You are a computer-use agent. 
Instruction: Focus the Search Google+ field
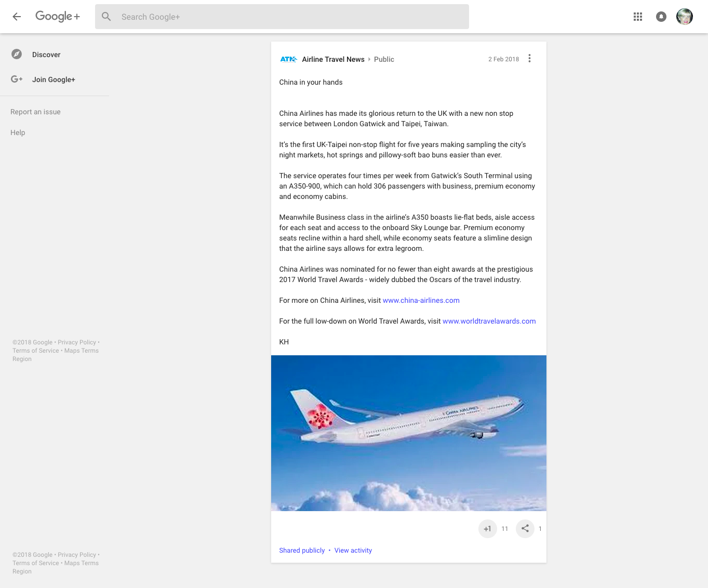pos(282,17)
